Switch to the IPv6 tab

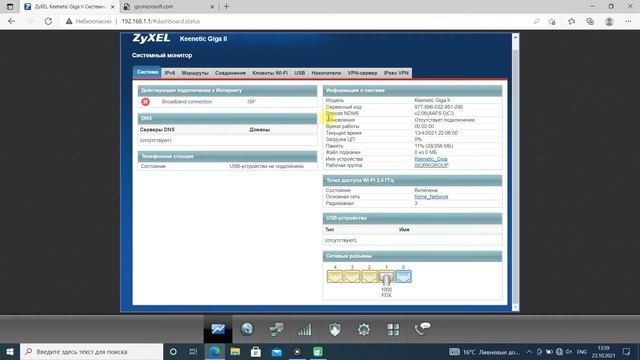tap(170, 73)
